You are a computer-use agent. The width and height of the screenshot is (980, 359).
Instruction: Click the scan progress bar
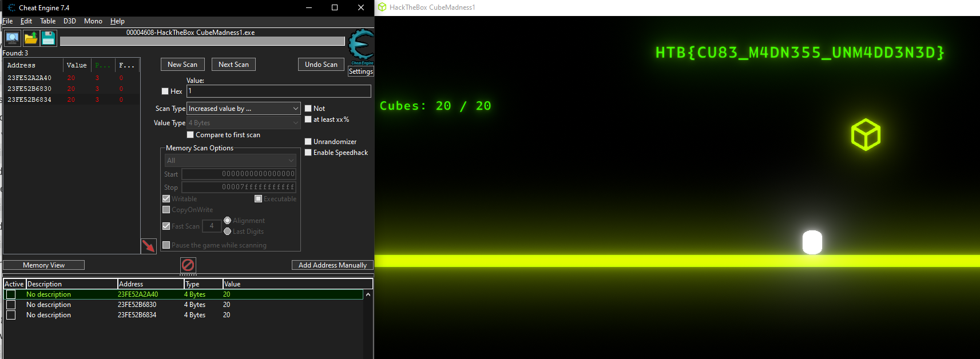[203, 41]
